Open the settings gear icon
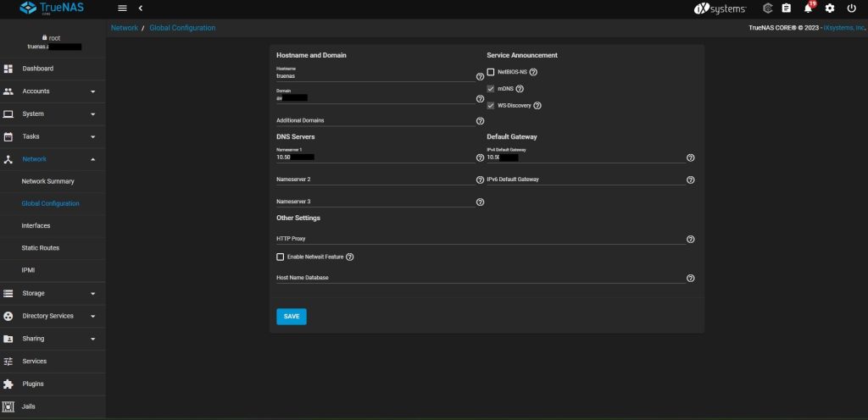 point(829,8)
